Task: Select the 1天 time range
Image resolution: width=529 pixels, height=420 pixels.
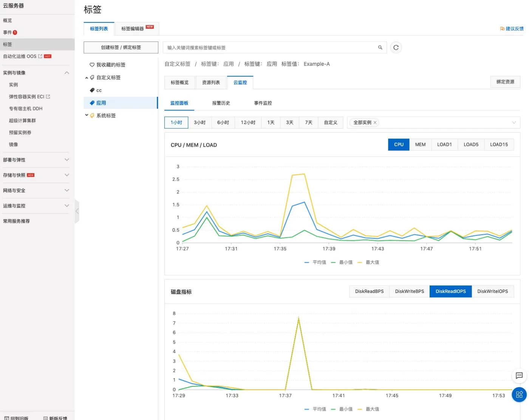Action: coord(271,122)
